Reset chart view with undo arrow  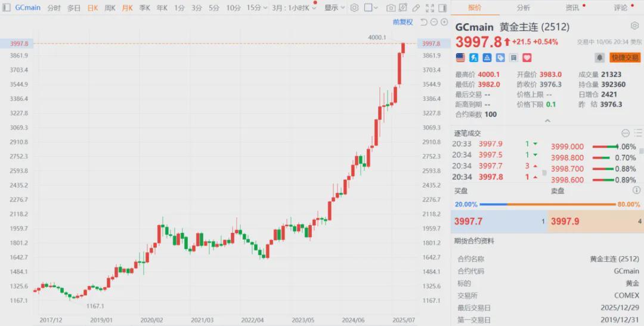pyautogui.click(x=423, y=22)
